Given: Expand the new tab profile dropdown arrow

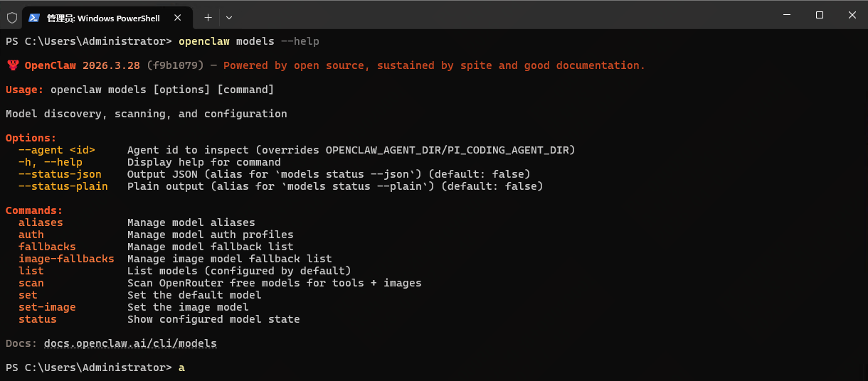Looking at the screenshot, I should click(x=228, y=17).
